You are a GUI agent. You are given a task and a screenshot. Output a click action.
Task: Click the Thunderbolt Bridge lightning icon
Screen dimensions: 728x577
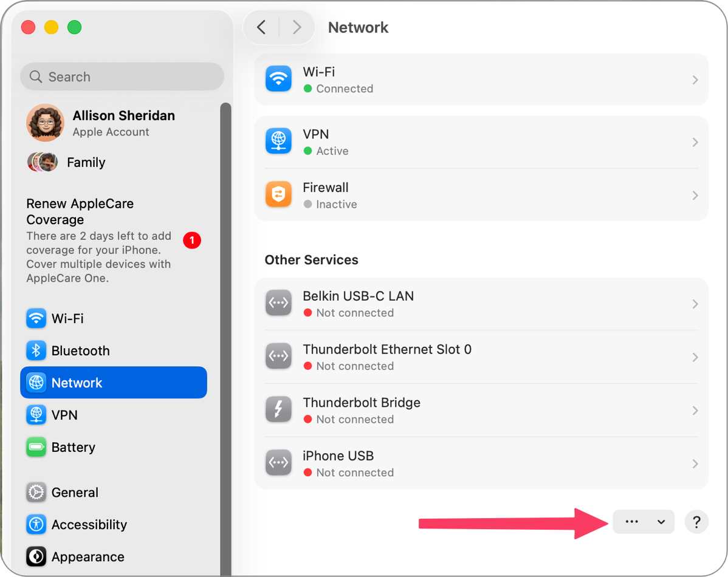(x=279, y=410)
